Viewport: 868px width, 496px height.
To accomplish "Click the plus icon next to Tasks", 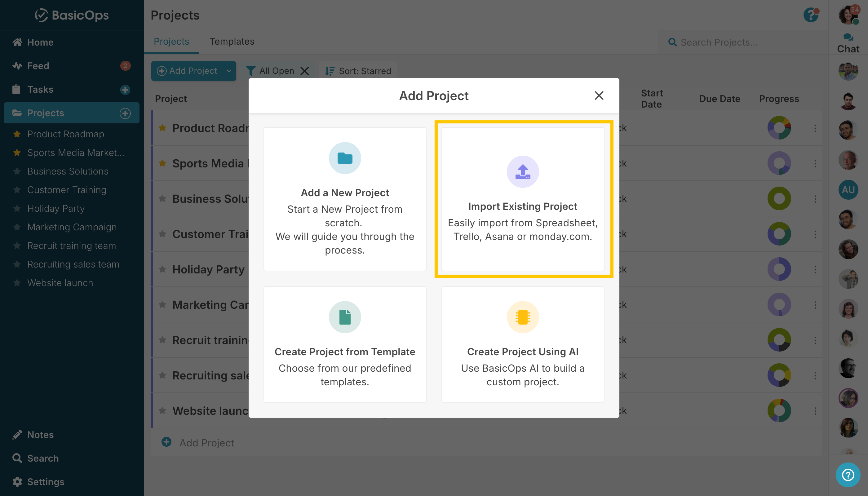I will (x=125, y=90).
